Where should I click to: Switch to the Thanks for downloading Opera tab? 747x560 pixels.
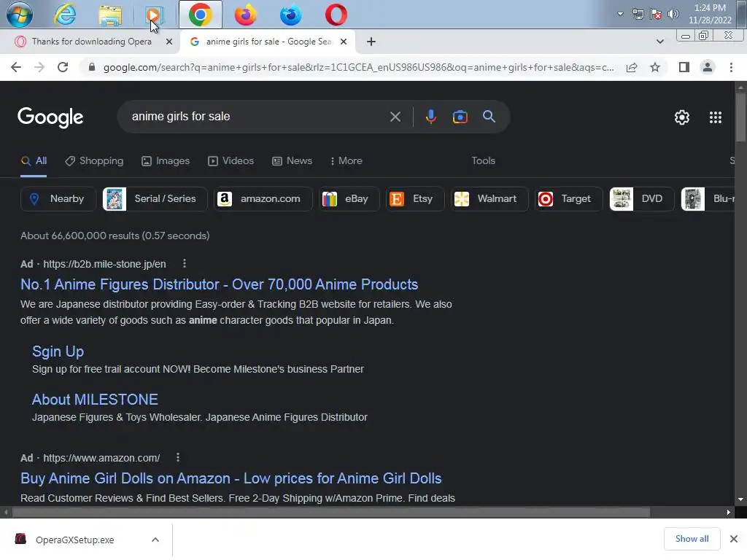pos(91,42)
